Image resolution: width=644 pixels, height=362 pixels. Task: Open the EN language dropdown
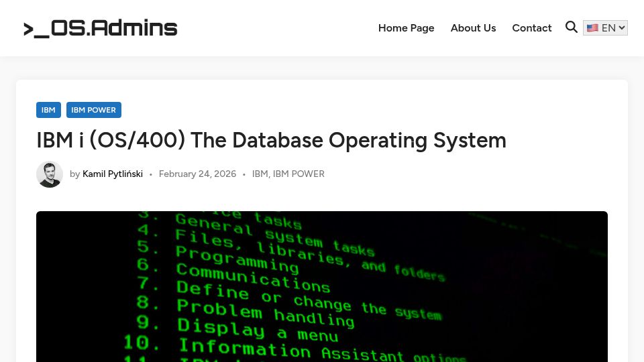pyautogui.click(x=605, y=28)
